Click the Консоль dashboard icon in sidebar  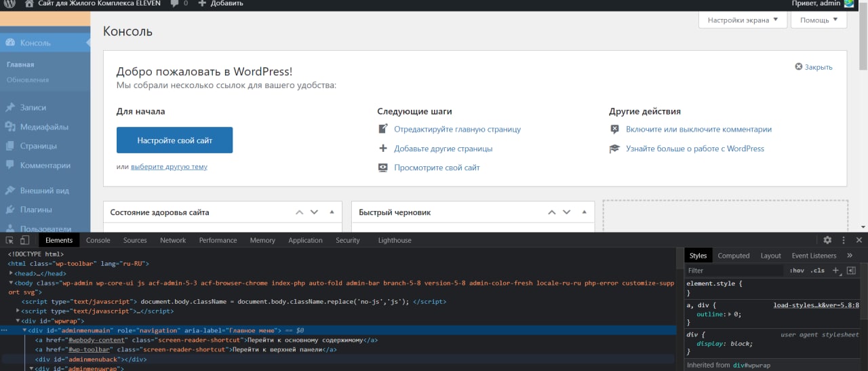pyautogui.click(x=10, y=43)
